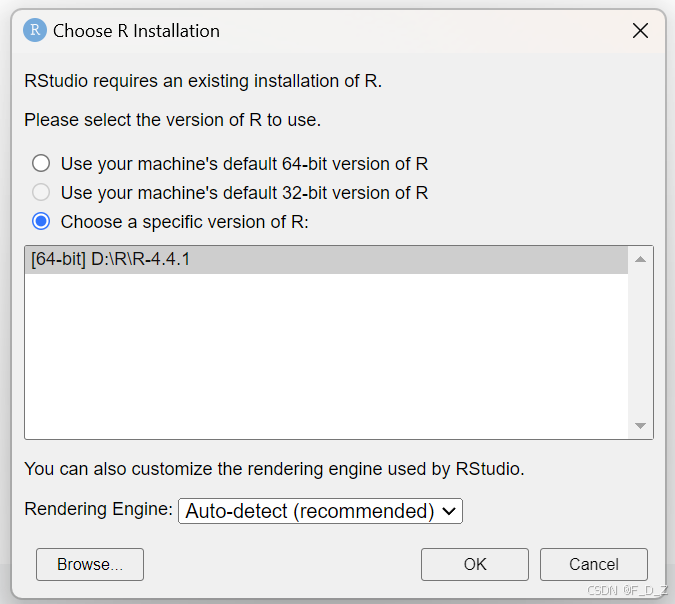Select the [64-bit] D:\R\R-4.4.1 list entry

pyautogui.click(x=326, y=260)
